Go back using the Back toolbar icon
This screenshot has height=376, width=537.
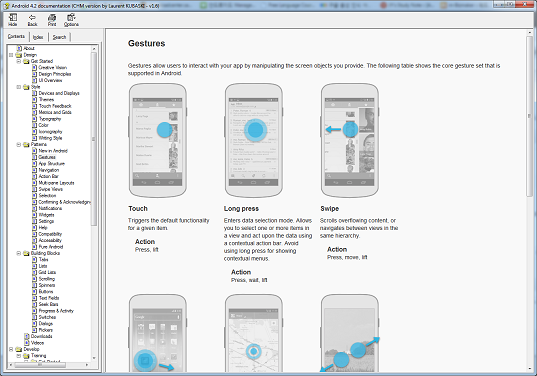pos(32,20)
